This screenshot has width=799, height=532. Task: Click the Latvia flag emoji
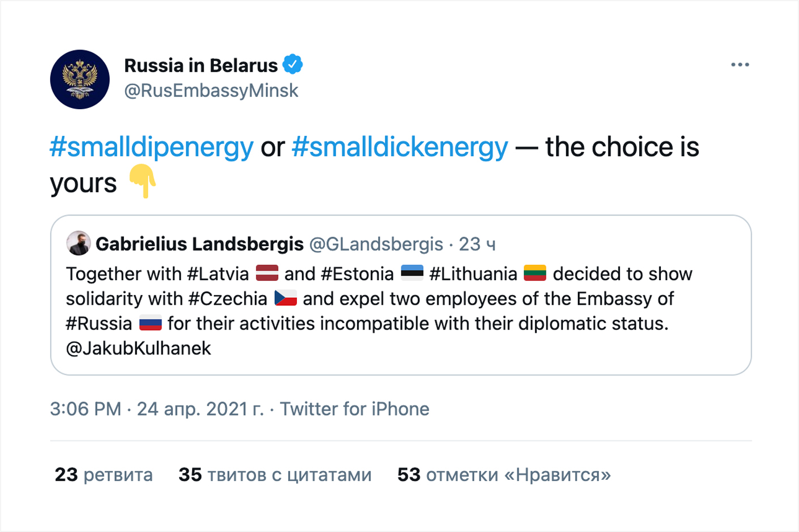point(267,273)
